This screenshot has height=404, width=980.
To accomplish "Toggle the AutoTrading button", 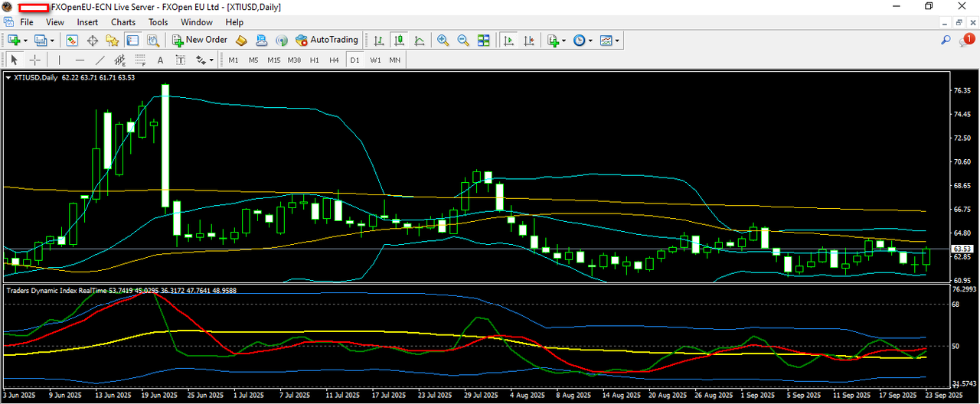I will pos(327,40).
